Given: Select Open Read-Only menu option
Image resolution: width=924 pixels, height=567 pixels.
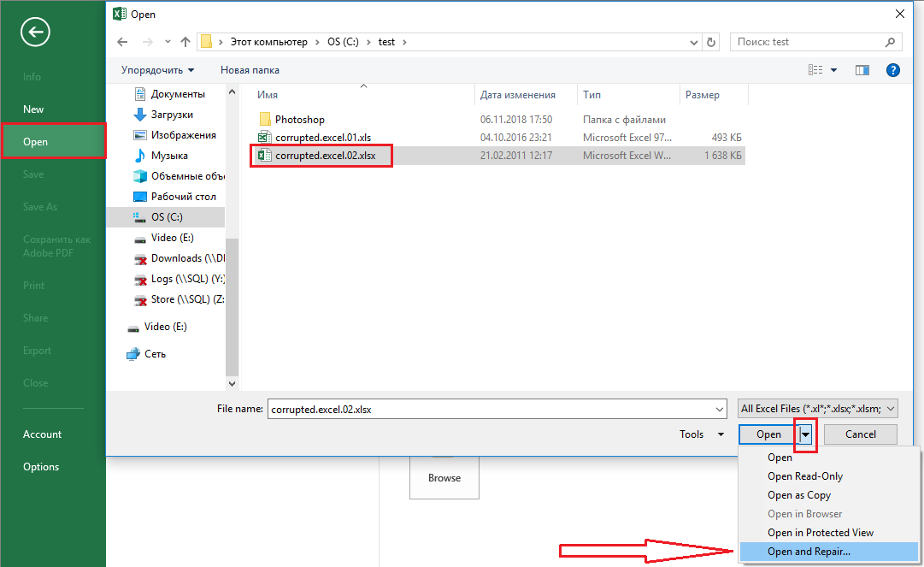Looking at the screenshot, I should point(804,476).
